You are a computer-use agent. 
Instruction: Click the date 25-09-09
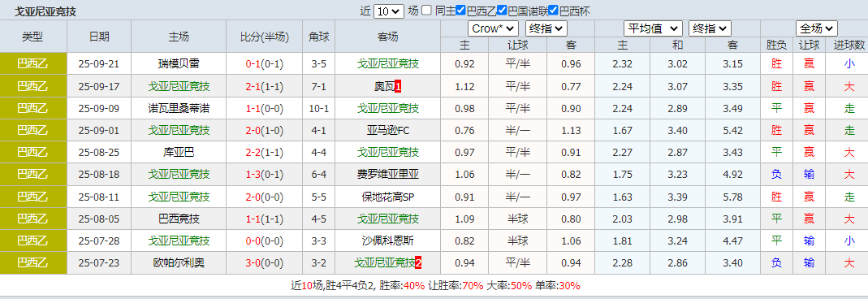click(99, 108)
